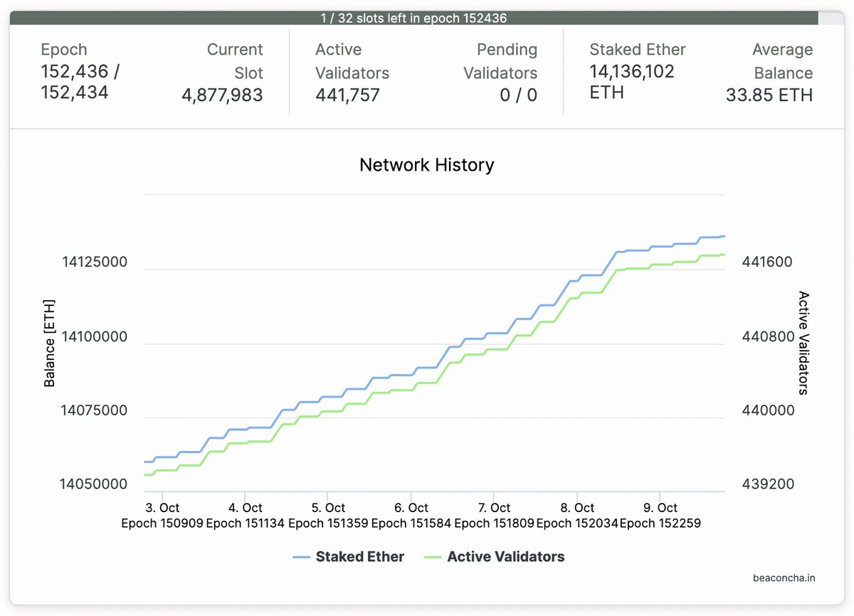Select the 3. Oct Epoch 150909 axis tick

click(x=162, y=516)
